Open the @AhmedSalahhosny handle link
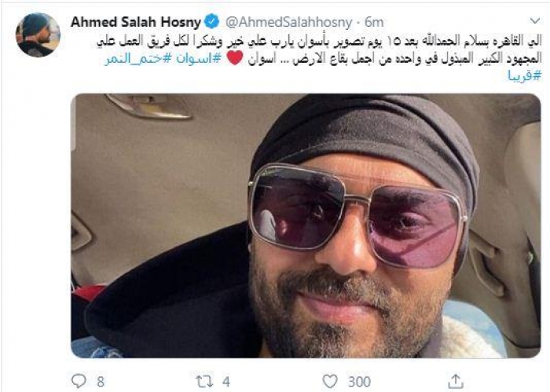The image size is (550, 392). point(288,23)
